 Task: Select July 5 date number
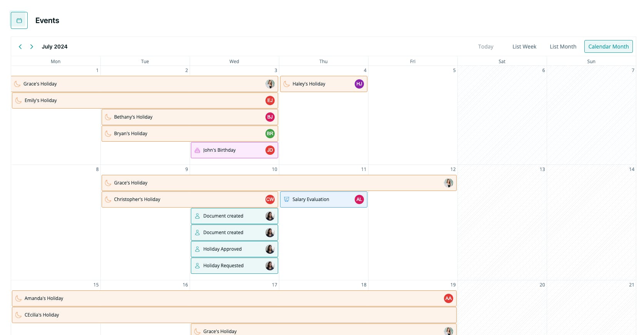[454, 70]
